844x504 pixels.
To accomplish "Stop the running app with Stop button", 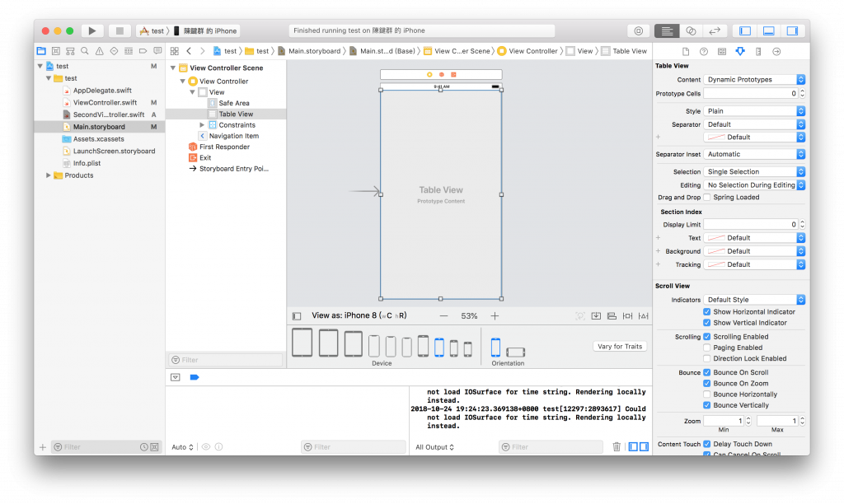I will point(120,30).
